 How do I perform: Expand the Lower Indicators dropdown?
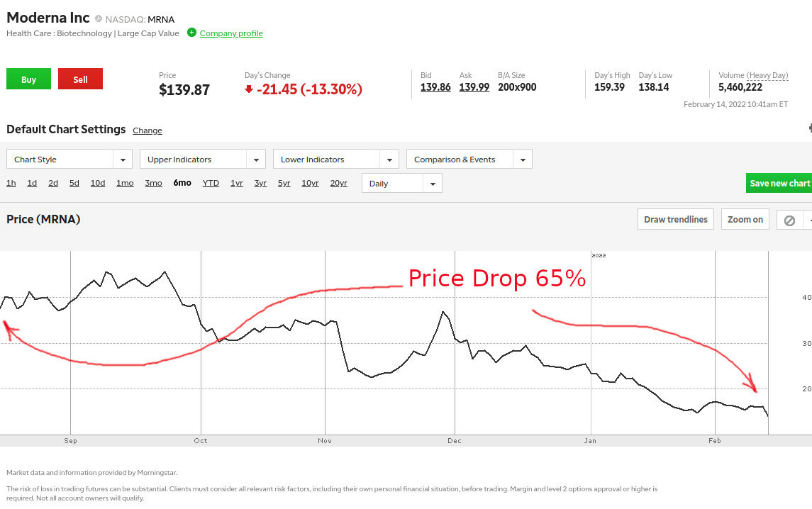(x=335, y=159)
